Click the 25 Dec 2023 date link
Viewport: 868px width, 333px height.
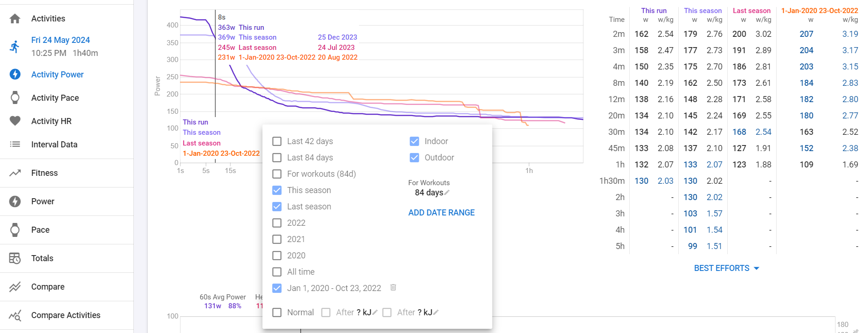tap(338, 37)
